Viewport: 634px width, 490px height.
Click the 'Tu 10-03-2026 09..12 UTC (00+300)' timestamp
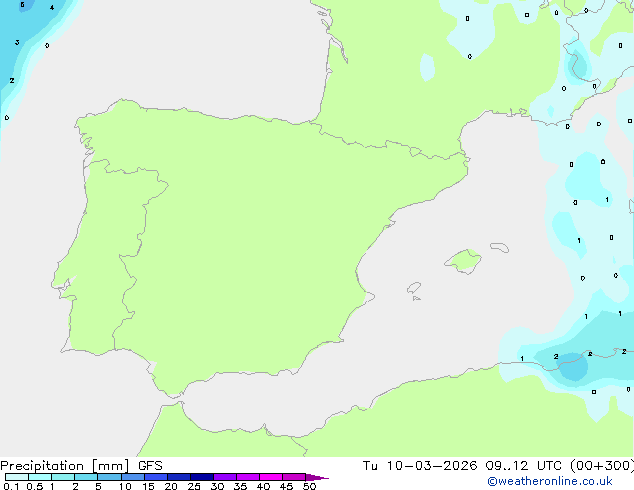498,466
